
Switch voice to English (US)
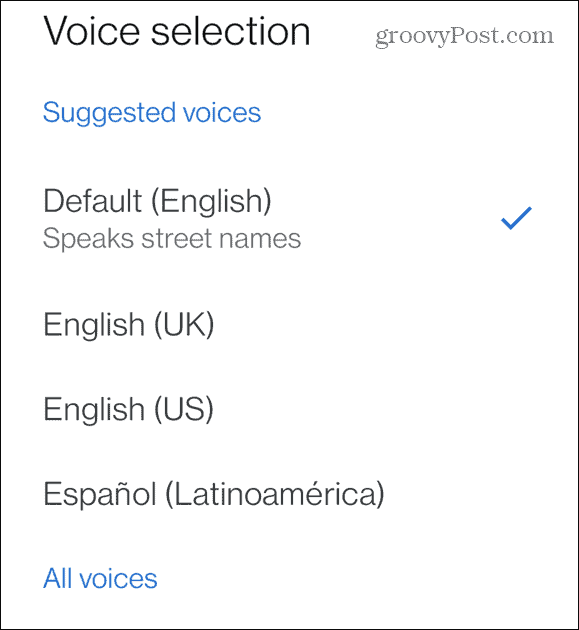[x=289, y=409]
